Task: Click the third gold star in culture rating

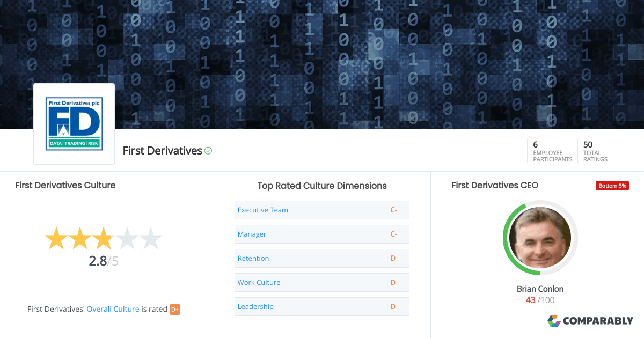Action: coord(103,238)
